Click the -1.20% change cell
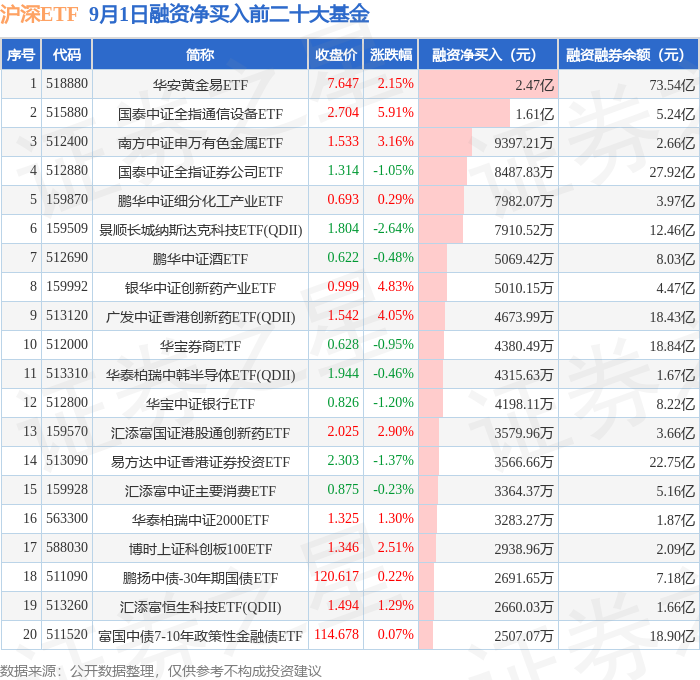700x680 pixels. pos(393,403)
